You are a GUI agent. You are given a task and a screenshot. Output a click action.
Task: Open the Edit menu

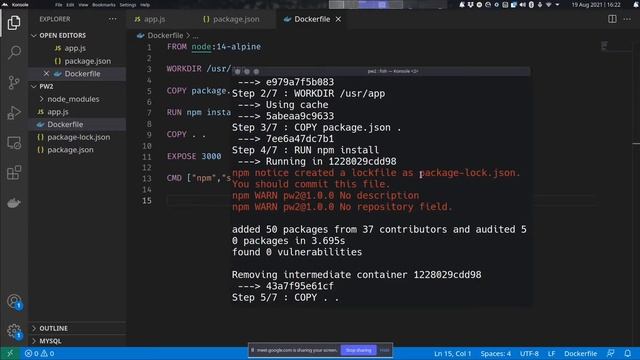pyautogui.click(x=70, y=5)
